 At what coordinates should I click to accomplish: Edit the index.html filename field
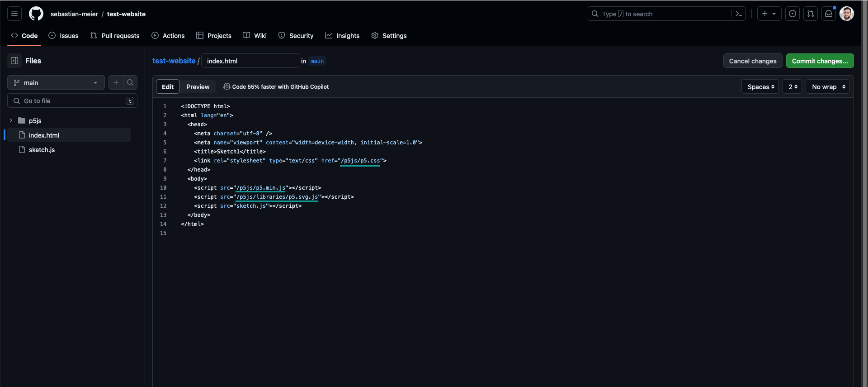click(250, 61)
